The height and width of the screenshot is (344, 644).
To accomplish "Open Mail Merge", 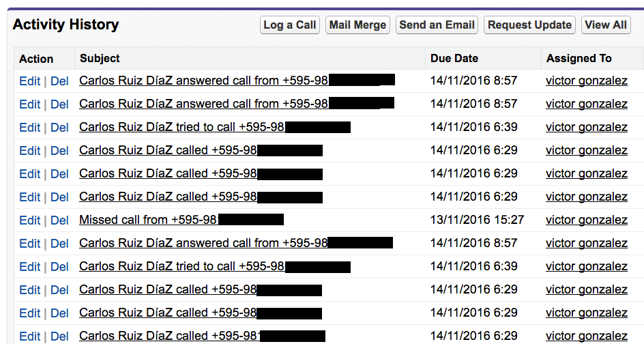I will [x=357, y=25].
